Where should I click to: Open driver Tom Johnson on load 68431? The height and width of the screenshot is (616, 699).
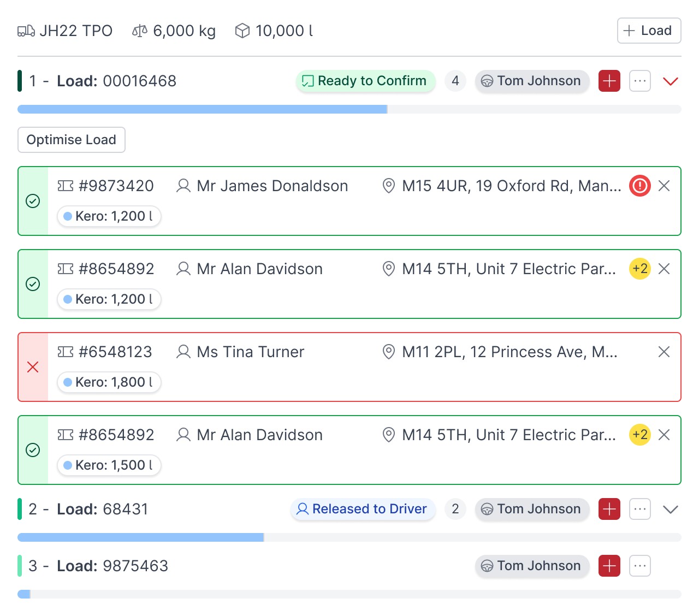(x=532, y=509)
